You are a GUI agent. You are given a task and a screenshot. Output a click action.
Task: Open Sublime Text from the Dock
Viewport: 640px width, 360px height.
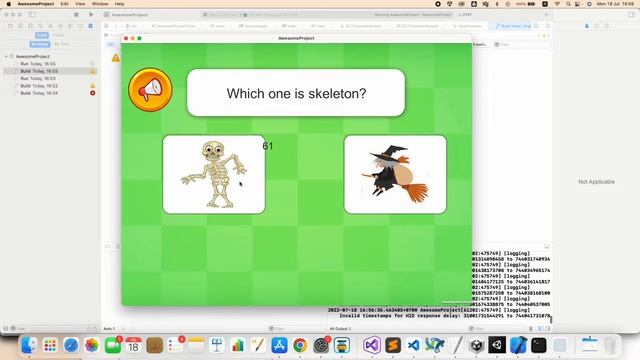coord(393,345)
